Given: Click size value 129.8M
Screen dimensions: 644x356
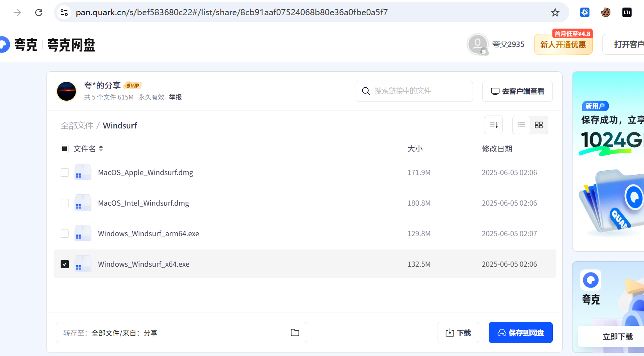Looking at the screenshot, I should pyautogui.click(x=419, y=234).
